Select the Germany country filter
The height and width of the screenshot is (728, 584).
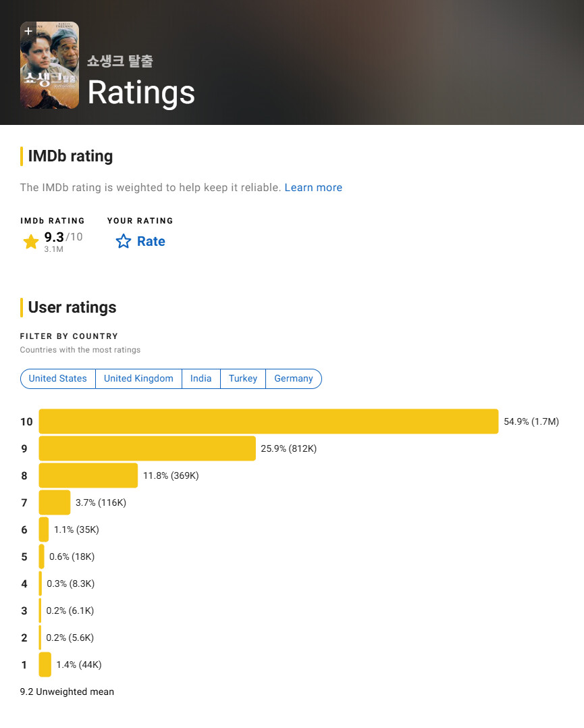tap(293, 379)
